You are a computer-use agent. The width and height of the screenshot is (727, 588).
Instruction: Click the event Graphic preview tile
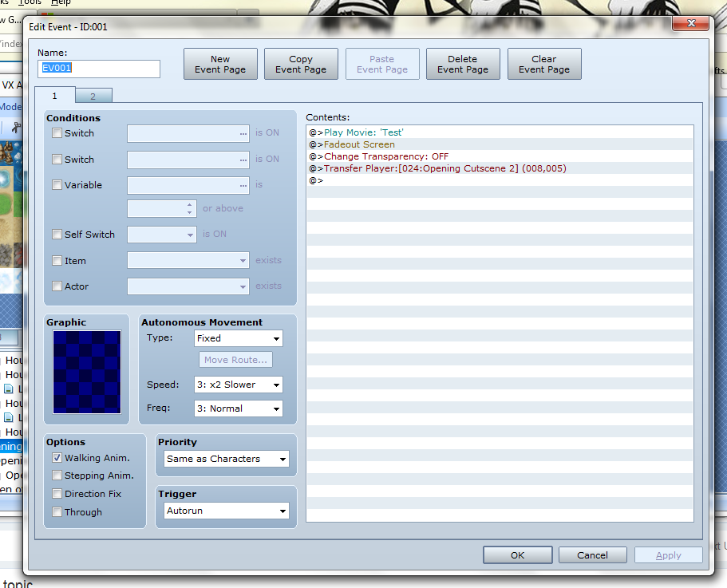click(87, 372)
